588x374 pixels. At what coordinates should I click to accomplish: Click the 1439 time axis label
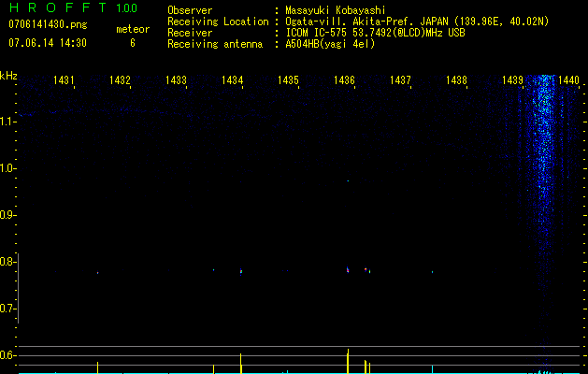pyautogui.click(x=512, y=80)
